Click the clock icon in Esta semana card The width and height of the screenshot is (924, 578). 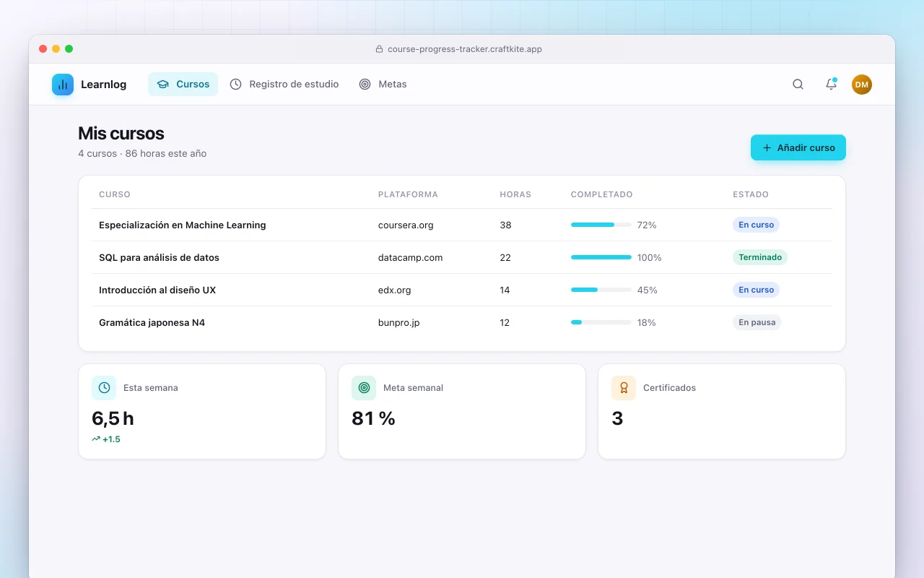coord(104,388)
